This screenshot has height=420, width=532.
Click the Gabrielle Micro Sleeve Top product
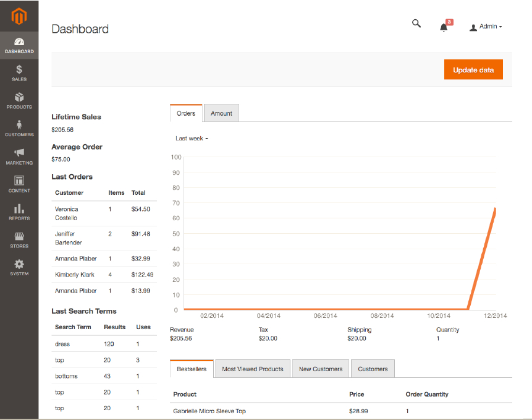click(209, 411)
